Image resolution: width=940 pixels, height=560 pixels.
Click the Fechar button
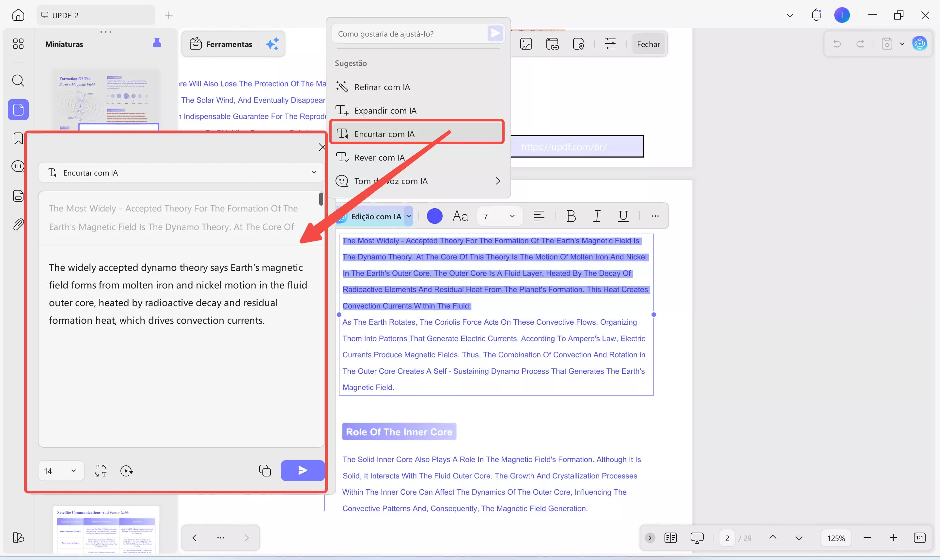648,44
